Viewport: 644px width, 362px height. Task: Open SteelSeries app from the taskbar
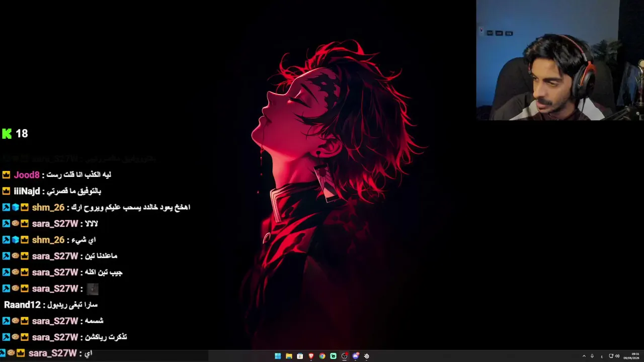click(366, 356)
